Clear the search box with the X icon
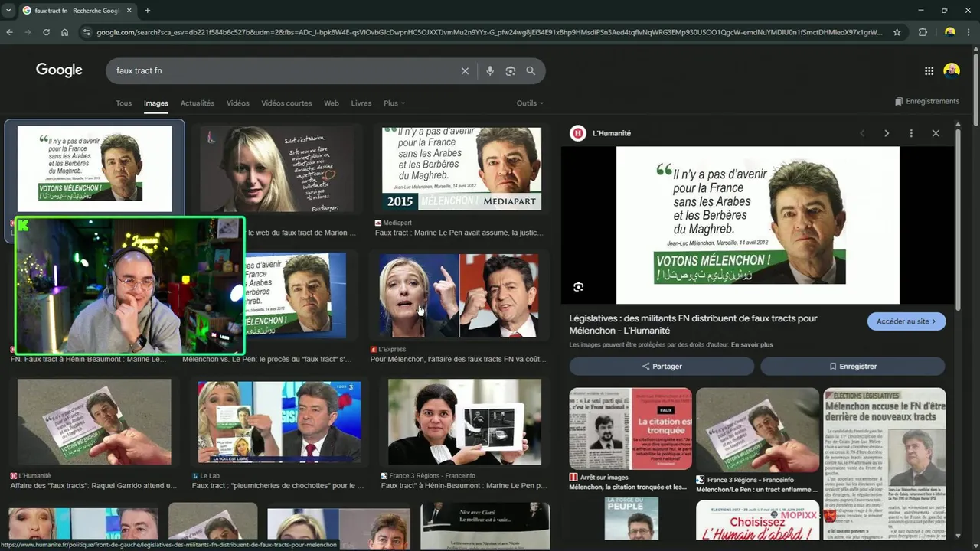 tap(465, 71)
